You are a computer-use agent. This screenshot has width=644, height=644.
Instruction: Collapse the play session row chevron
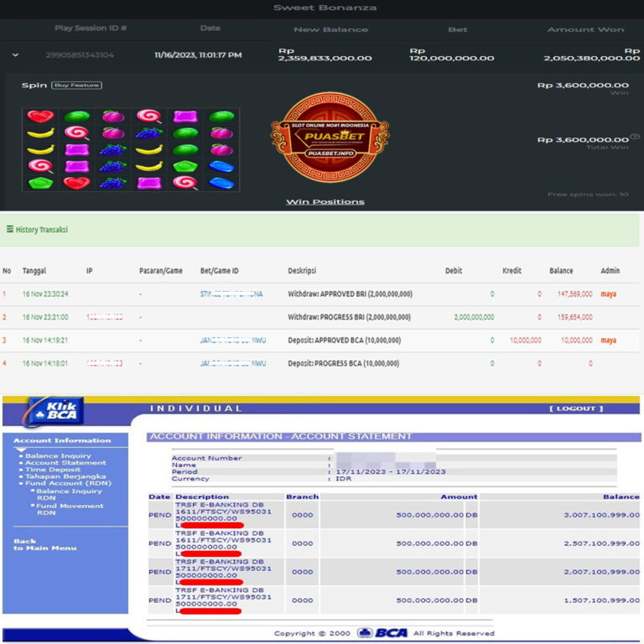pyautogui.click(x=15, y=55)
